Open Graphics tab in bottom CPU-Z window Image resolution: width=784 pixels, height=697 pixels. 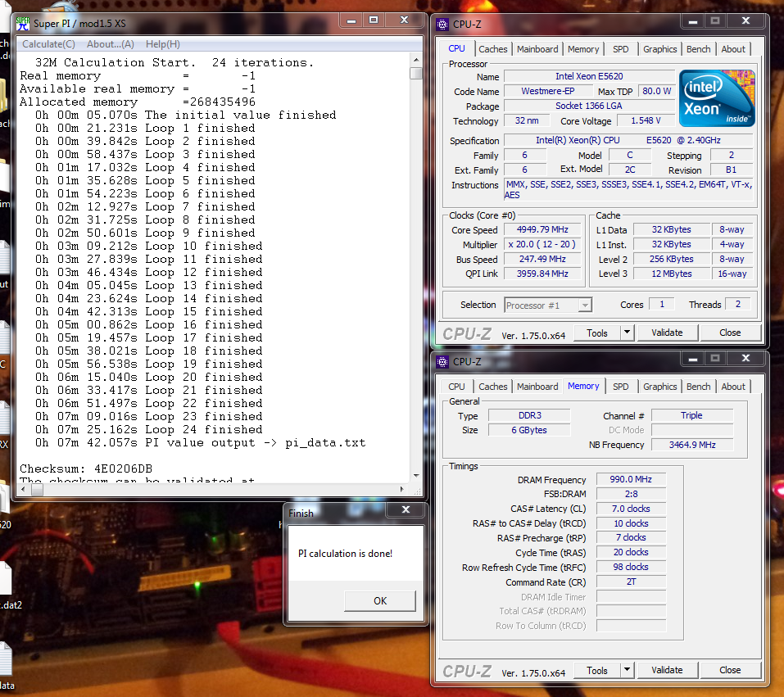coord(659,387)
